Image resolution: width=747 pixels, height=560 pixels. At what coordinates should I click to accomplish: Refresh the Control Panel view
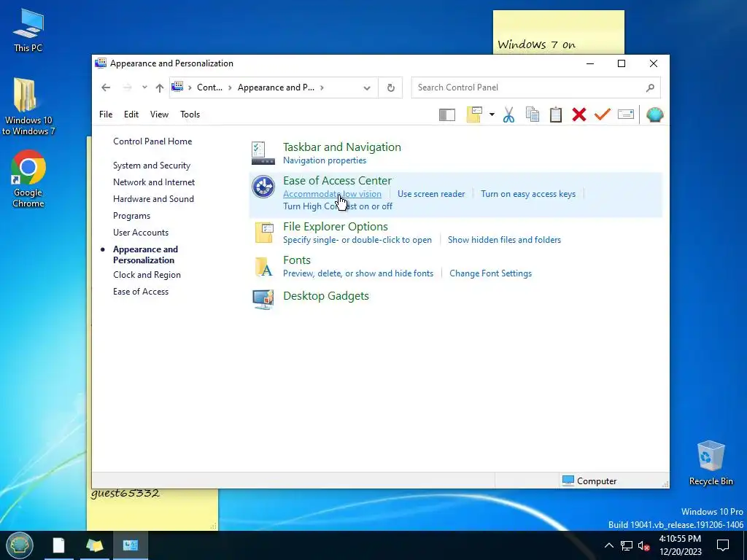click(391, 87)
